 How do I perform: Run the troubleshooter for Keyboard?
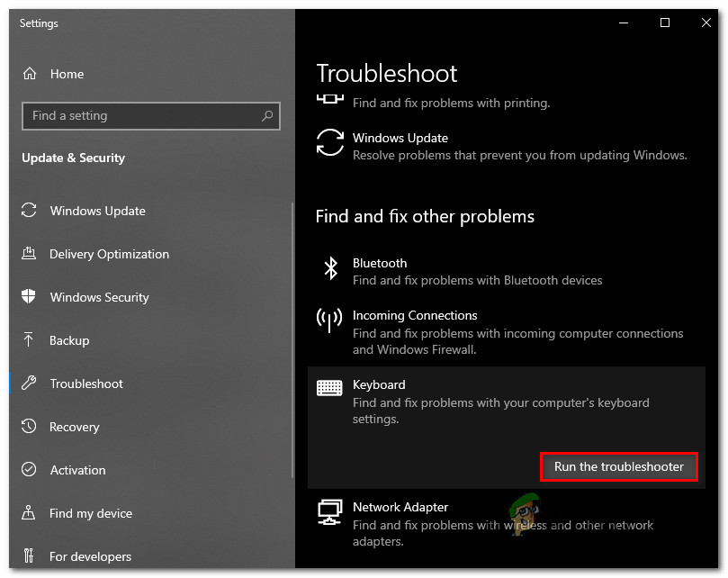619,466
